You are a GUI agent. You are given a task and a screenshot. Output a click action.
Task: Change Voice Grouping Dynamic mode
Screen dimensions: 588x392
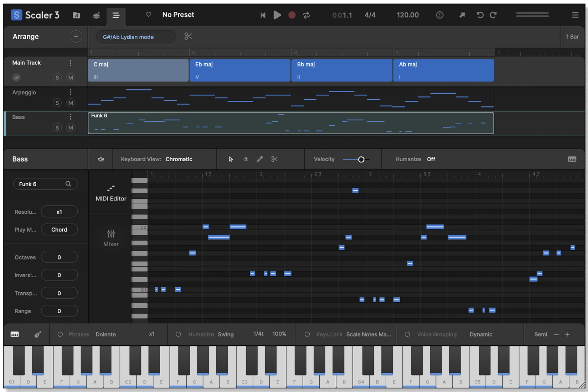pos(481,334)
